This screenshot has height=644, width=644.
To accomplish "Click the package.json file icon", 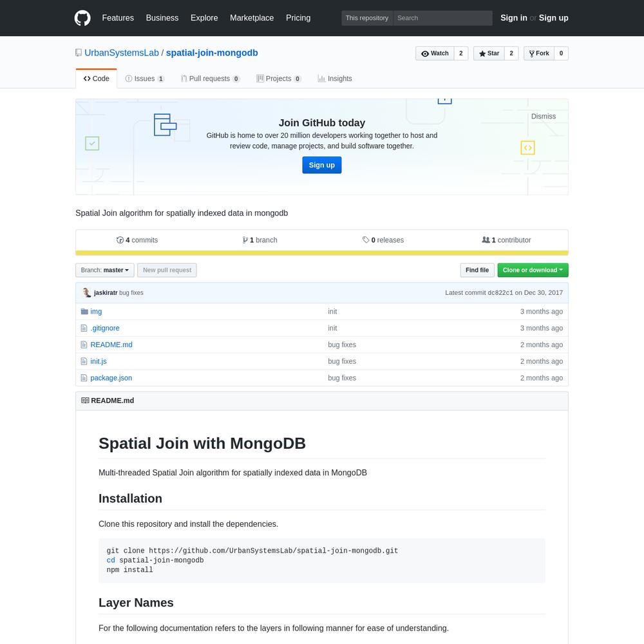I will click(84, 378).
